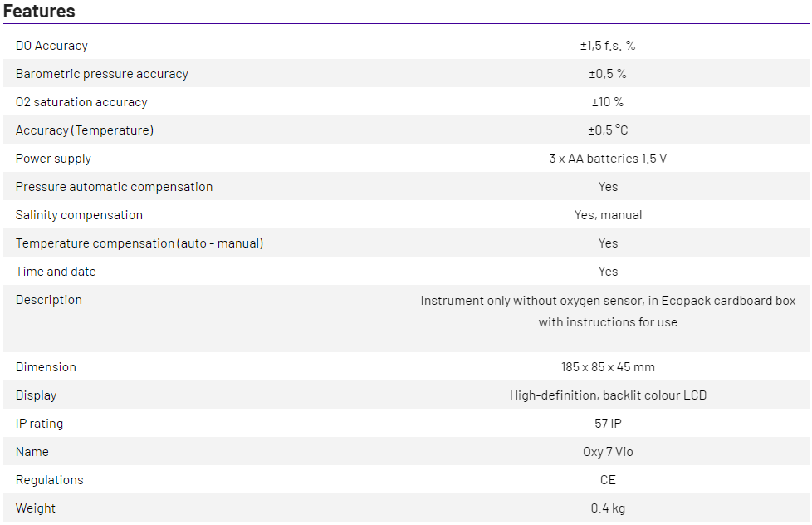Click the backlit colour LCD value
Viewport: 812px width, 525px height.
pyautogui.click(x=608, y=395)
